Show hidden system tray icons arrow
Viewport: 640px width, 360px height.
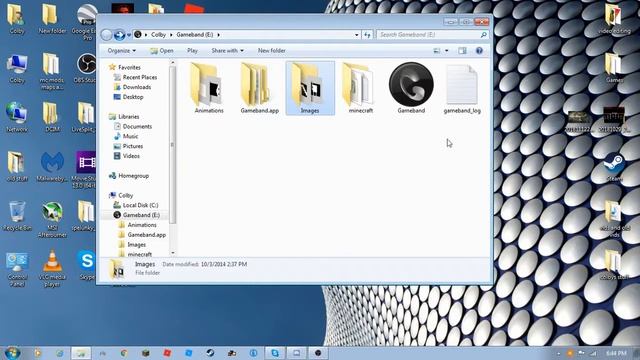pyautogui.click(x=558, y=353)
